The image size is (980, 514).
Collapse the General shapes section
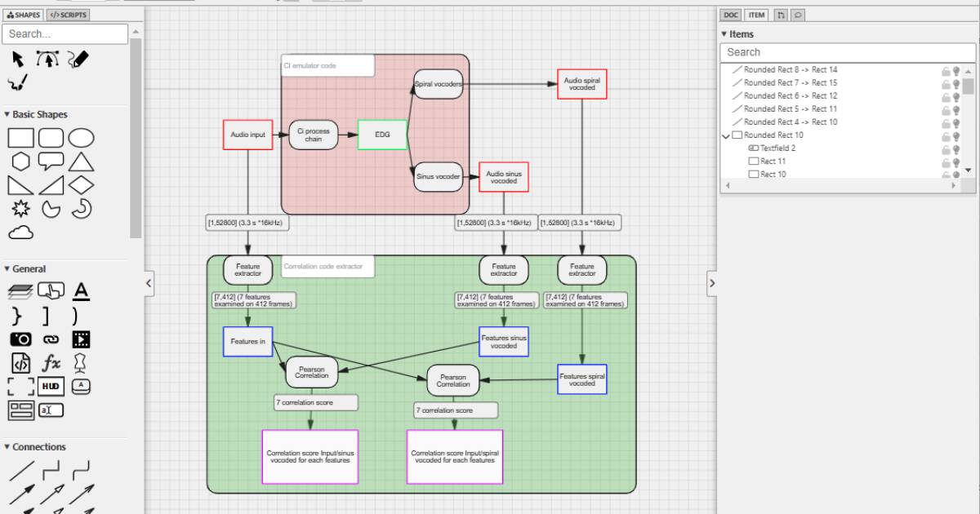pos(8,268)
